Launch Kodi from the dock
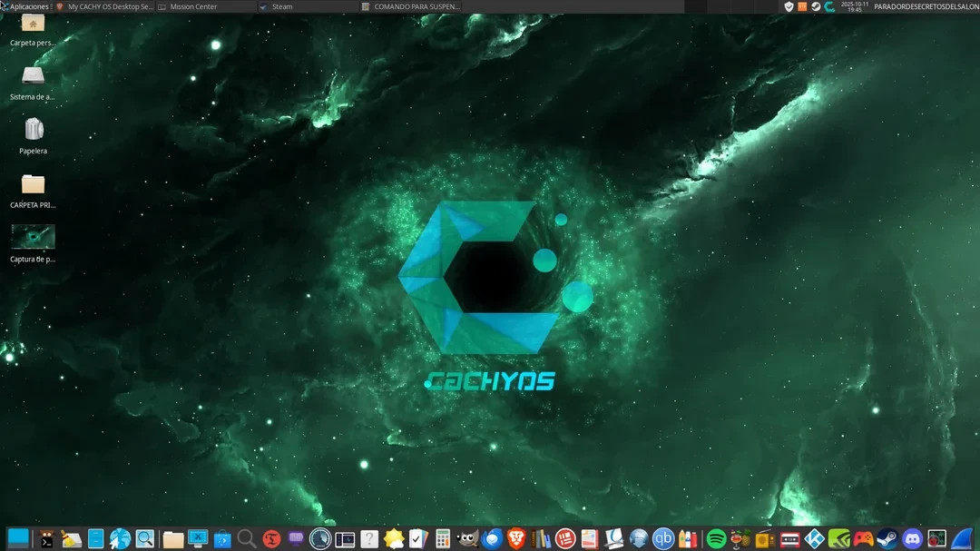 814,538
